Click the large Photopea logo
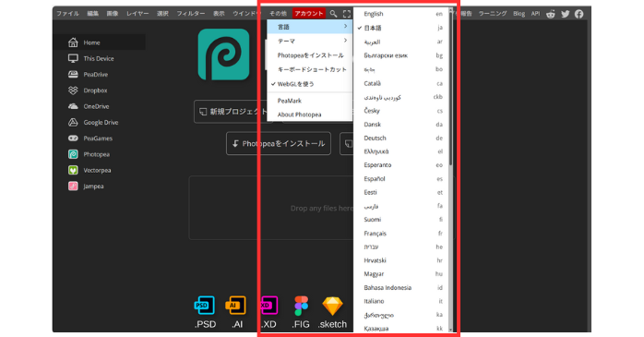Viewport: 644px width, 337px height. 224,54
